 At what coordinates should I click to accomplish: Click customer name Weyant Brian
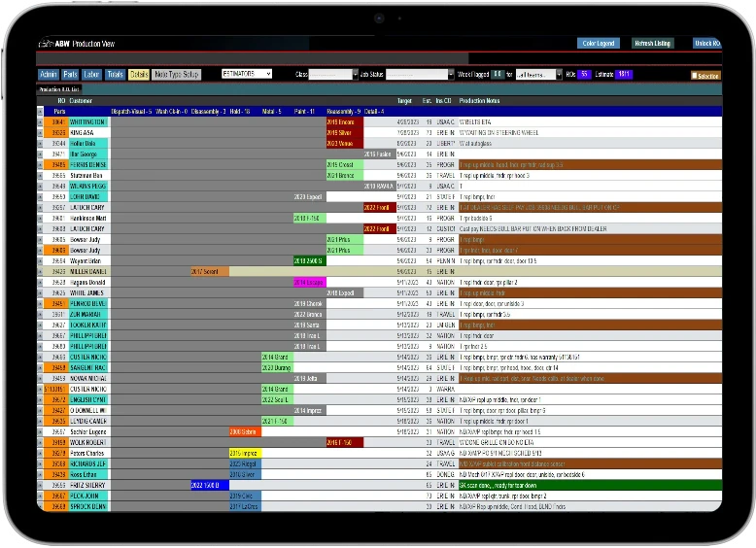(x=86, y=261)
